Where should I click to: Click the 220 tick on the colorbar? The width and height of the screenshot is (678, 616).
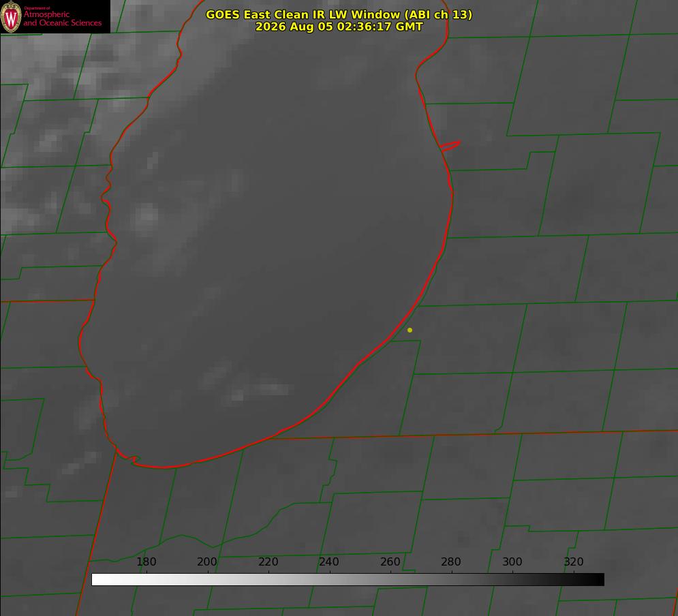point(268,561)
